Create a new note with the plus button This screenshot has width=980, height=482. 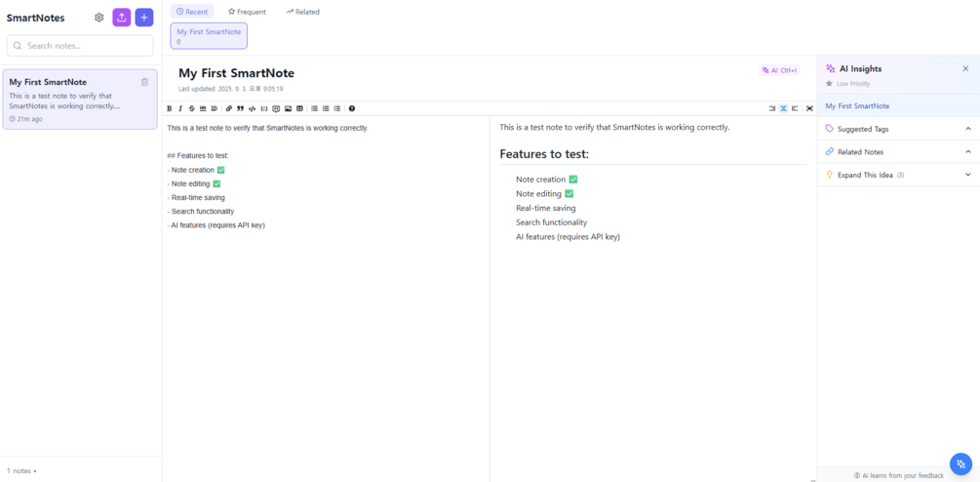144,18
